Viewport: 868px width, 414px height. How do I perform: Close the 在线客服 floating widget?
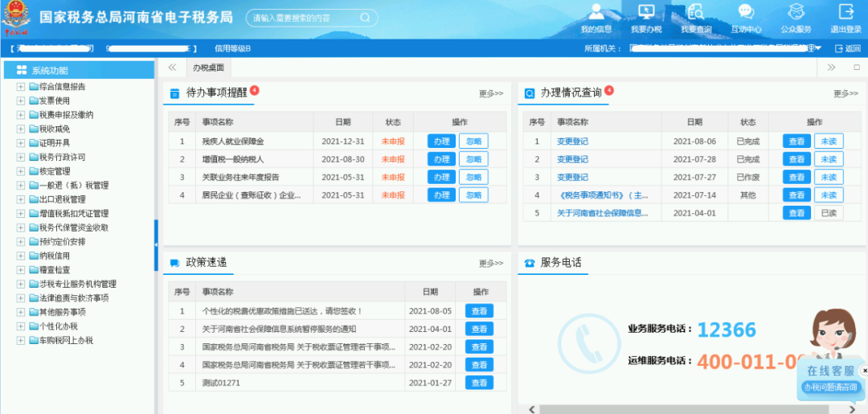[x=865, y=371]
